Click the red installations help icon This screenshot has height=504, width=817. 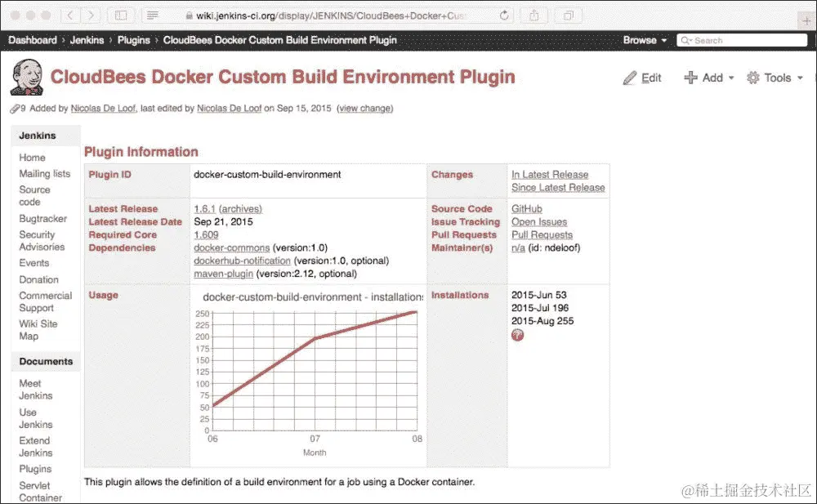pyautogui.click(x=517, y=335)
